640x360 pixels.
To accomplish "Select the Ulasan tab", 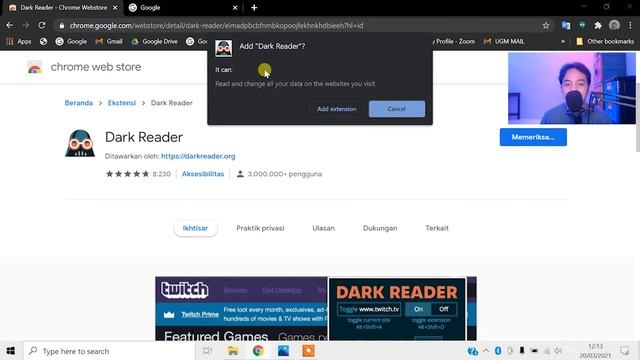I will point(324,228).
